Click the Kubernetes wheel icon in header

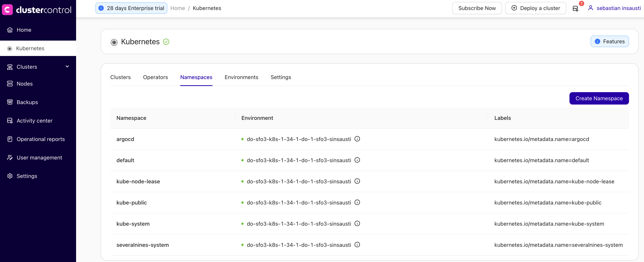[x=114, y=42]
